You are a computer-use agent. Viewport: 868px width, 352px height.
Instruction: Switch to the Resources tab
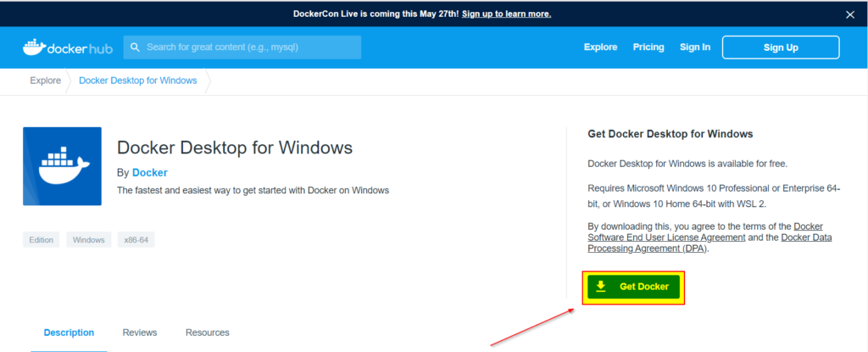point(208,332)
